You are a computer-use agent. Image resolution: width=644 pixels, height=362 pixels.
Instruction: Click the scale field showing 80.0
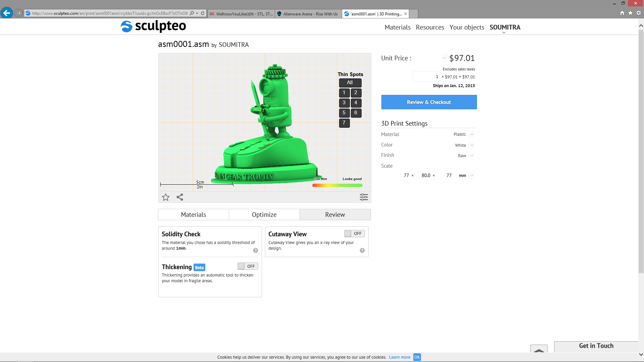pyautogui.click(x=425, y=175)
